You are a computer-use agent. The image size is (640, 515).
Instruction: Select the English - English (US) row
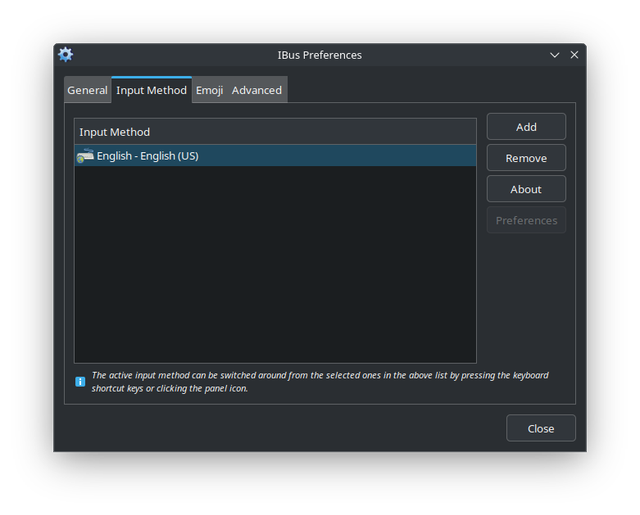tap(276, 156)
